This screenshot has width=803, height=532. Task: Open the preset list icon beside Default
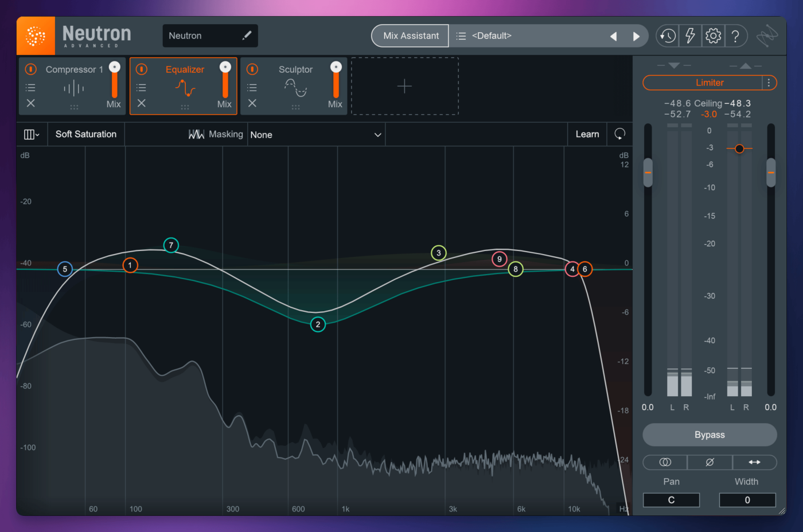[461, 36]
